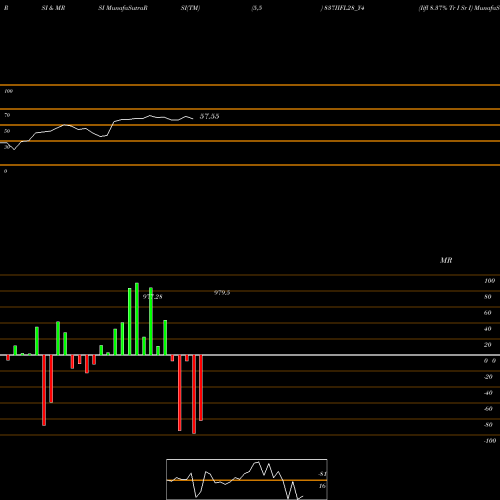Select the tallest green MR bar
500x500 pixels.
coord(137,319)
